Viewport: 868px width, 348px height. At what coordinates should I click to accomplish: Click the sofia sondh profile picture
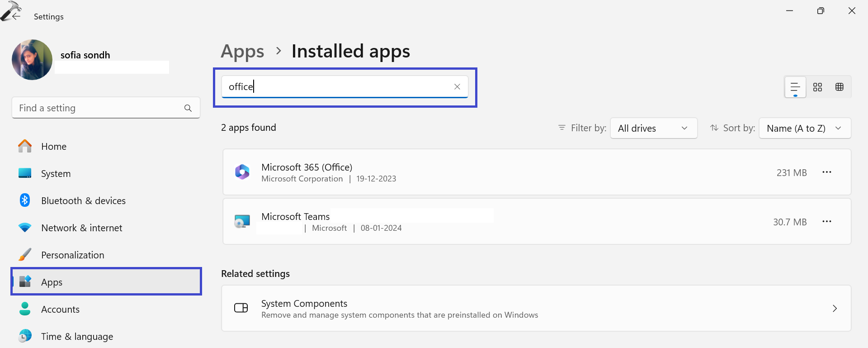coord(32,60)
